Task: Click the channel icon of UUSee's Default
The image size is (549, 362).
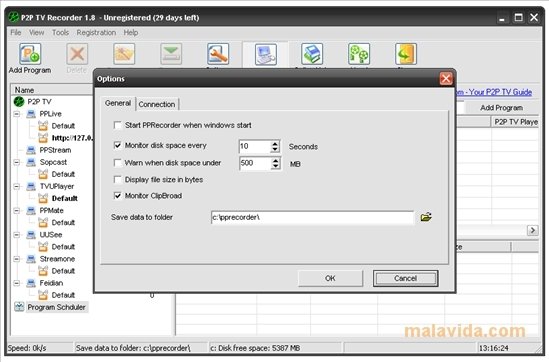Action: pos(43,246)
